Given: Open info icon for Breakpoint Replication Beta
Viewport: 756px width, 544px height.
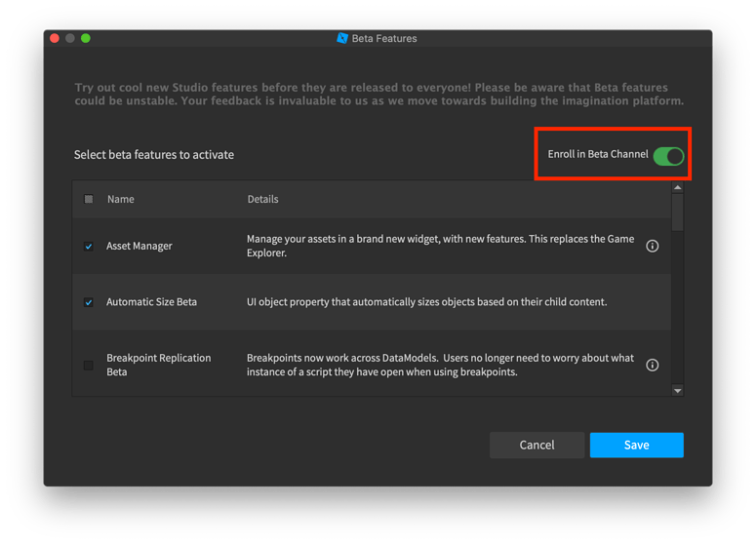Looking at the screenshot, I should click(x=652, y=365).
